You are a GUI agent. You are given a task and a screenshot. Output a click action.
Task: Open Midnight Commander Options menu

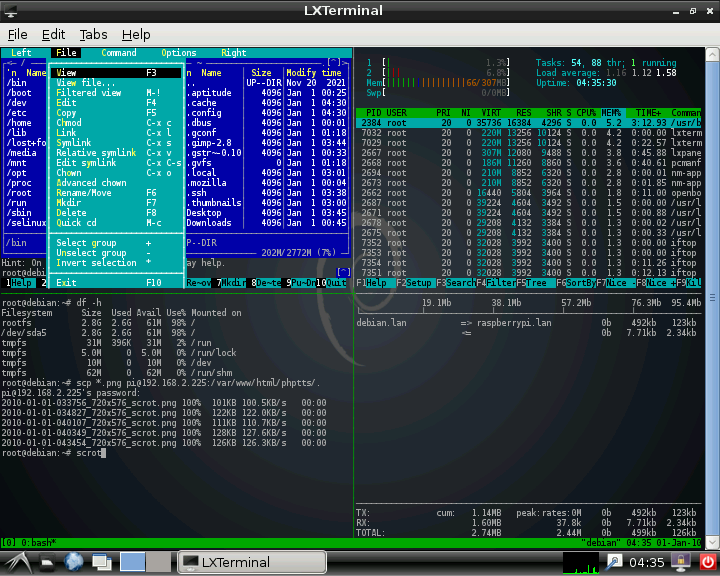click(179, 53)
